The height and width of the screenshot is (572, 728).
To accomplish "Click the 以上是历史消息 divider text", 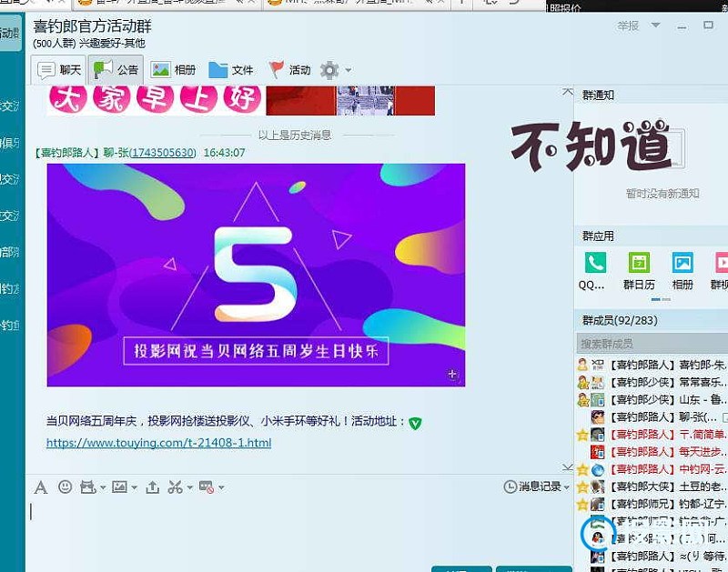I will pos(295,135).
